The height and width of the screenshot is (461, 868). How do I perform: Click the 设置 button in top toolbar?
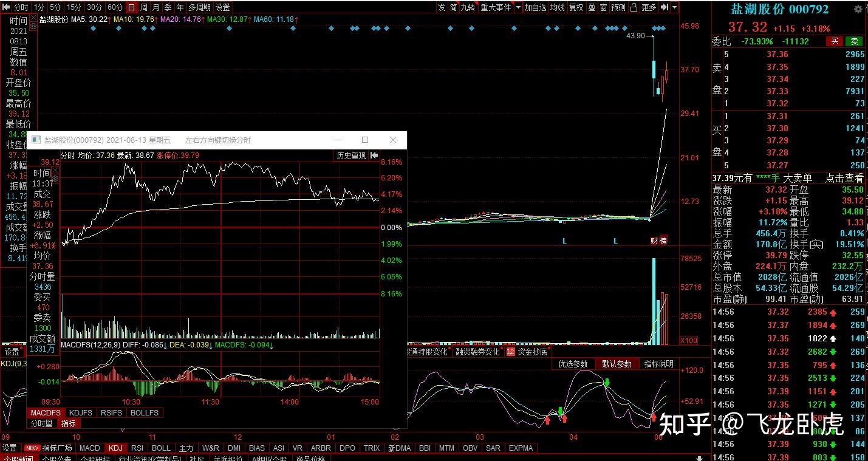(223, 7)
